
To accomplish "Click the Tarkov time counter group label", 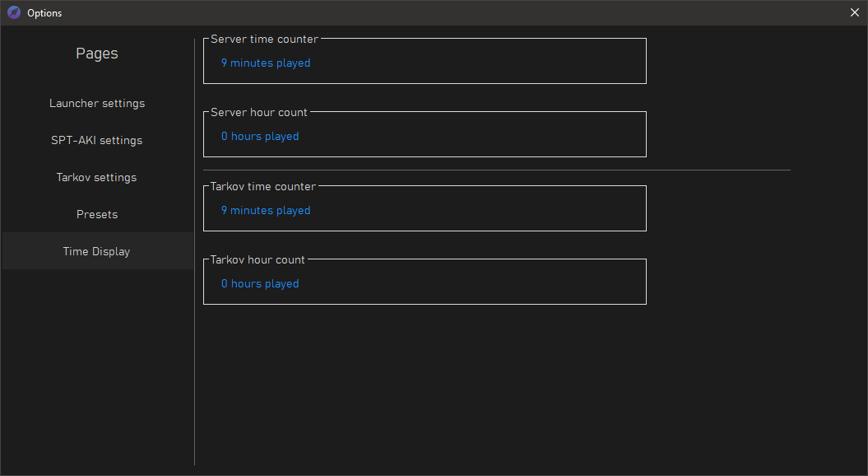I will [263, 186].
